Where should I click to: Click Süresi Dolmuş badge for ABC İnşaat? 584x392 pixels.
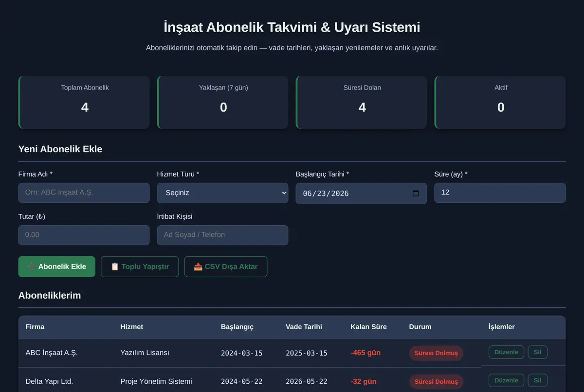coord(436,353)
